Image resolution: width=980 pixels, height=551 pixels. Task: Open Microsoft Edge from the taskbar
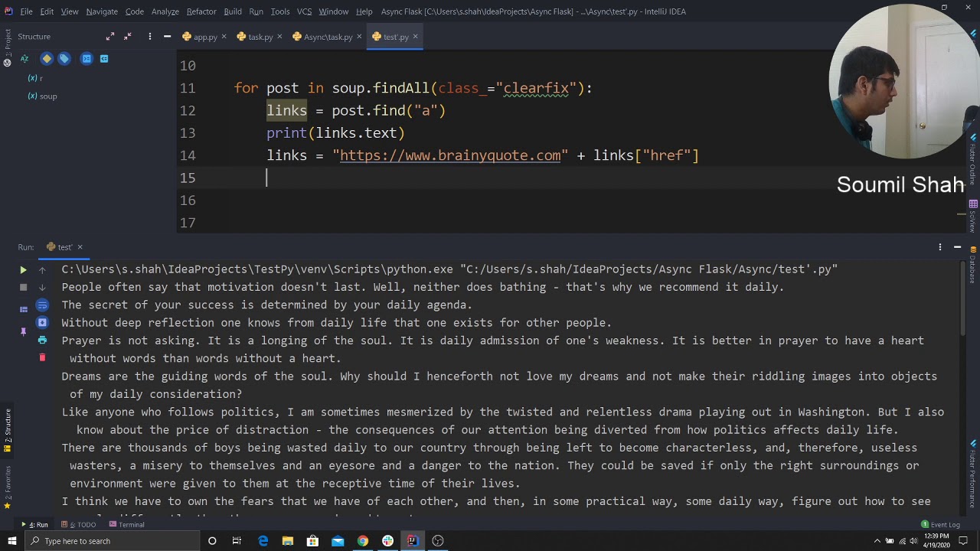pyautogui.click(x=263, y=541)
